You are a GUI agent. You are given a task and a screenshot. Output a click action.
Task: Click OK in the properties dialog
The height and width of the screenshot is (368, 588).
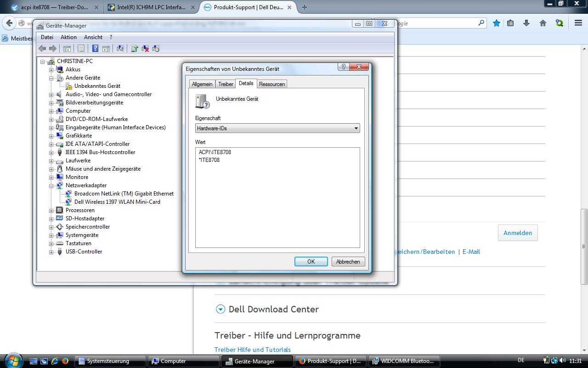point(311,262)
